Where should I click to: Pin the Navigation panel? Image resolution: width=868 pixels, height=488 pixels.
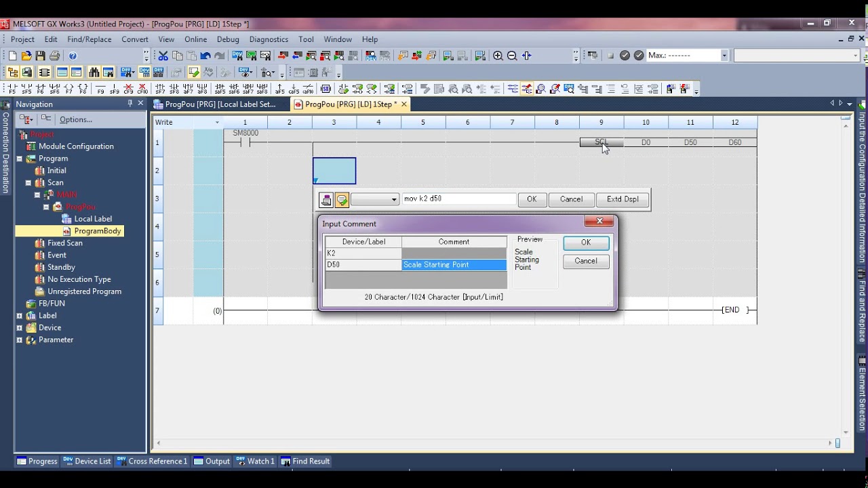pyautogui.click(x=130, y=104)
